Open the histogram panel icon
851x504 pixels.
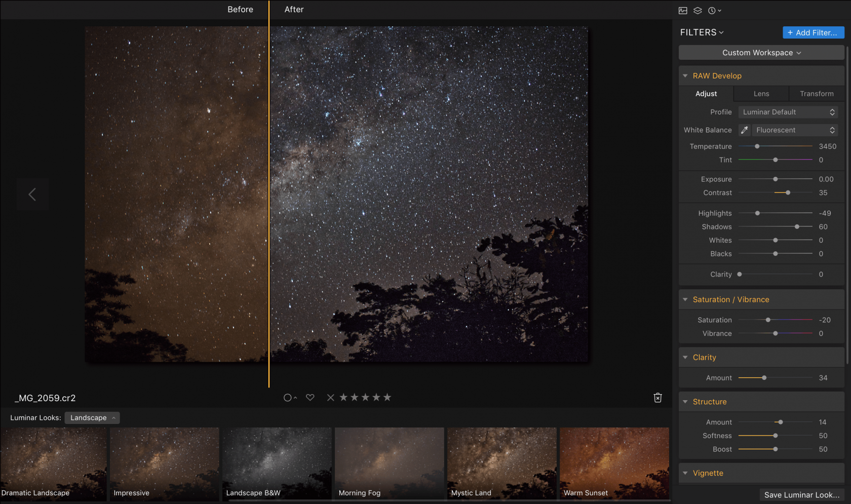683,10
